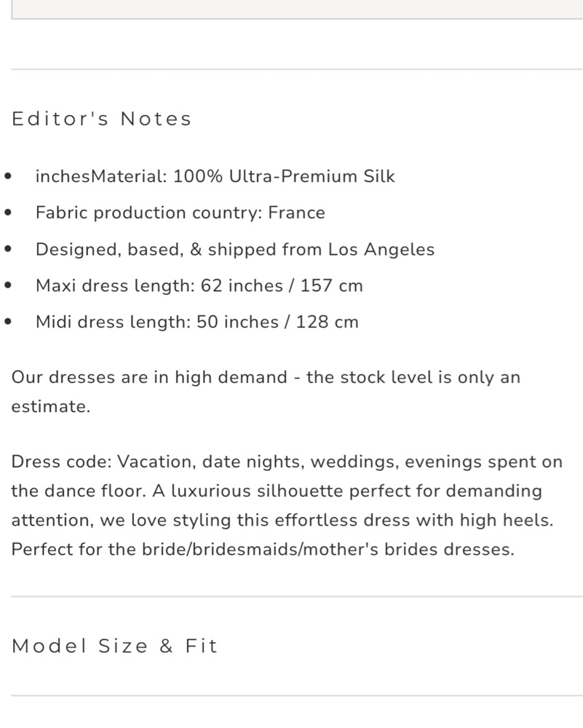Click the gray bordered box at page top
This screenshot has height=728, width=583.
click(x=297, y=9)
